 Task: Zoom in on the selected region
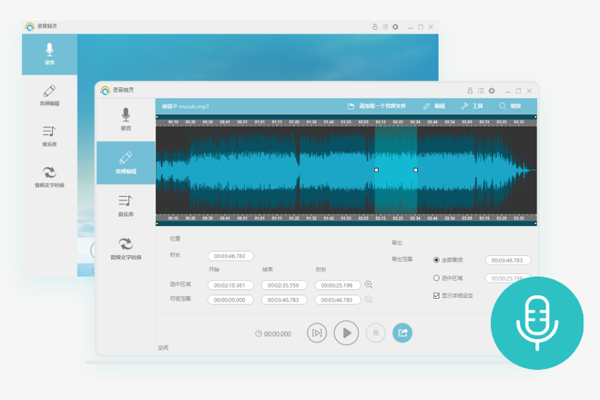(x=369, y=285)
